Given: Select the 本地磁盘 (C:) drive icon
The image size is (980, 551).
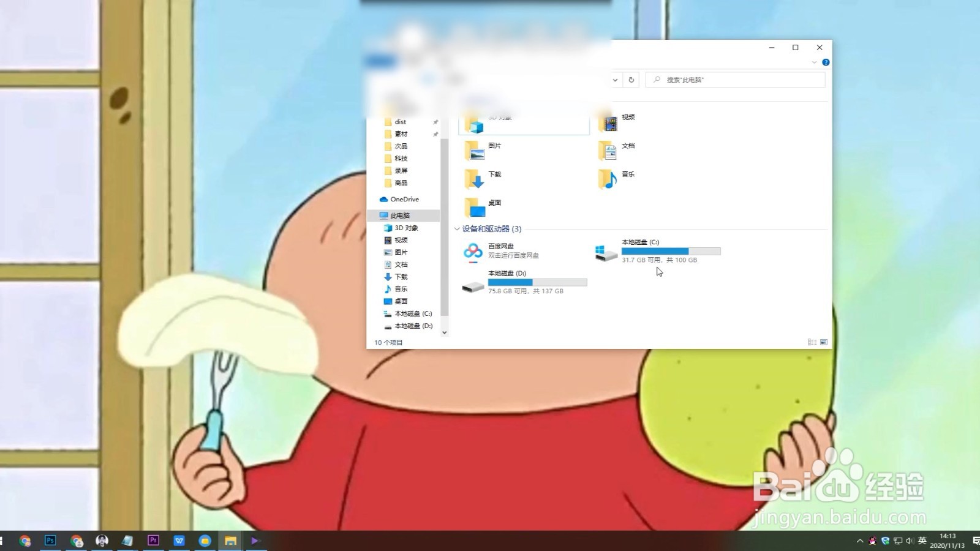Looking at the screenshot, I should pyautogui.click(x=606, y=252).
